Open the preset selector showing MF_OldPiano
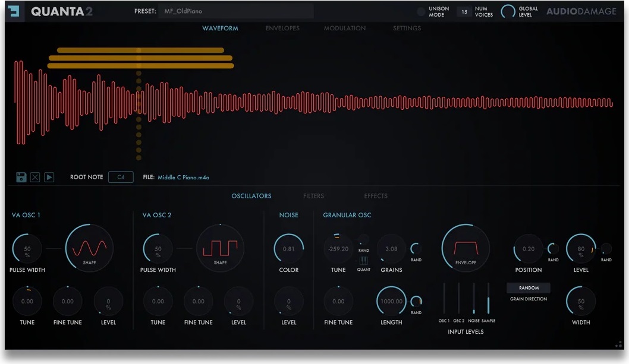This screenshot has height=364, width=629. coord(235,11)
